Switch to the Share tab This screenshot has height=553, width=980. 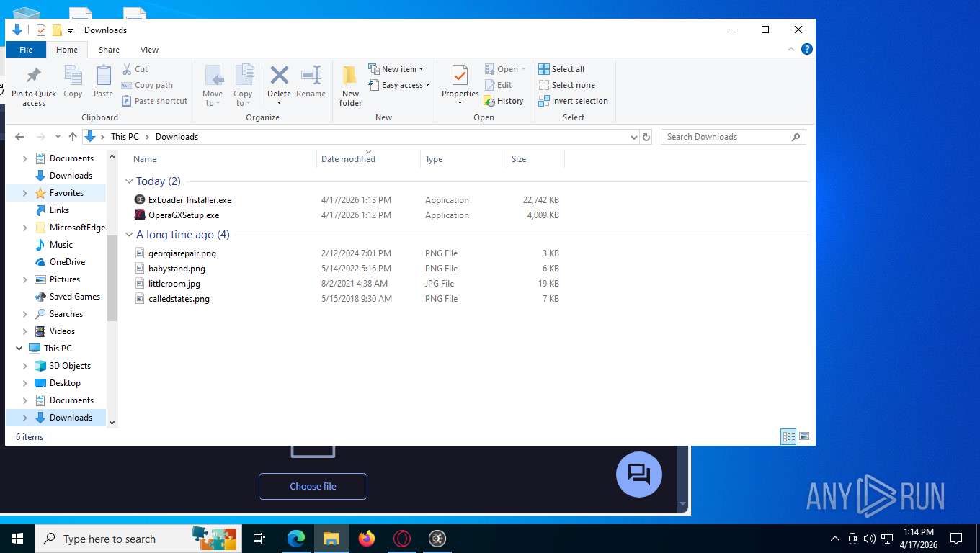tap(110, 50)
